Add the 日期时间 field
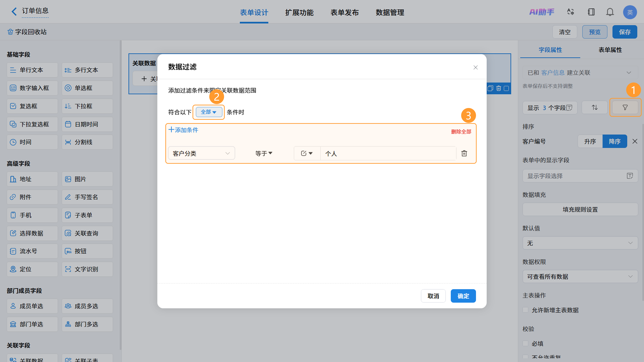Viewport: 644px width, 362px height. 87,124
